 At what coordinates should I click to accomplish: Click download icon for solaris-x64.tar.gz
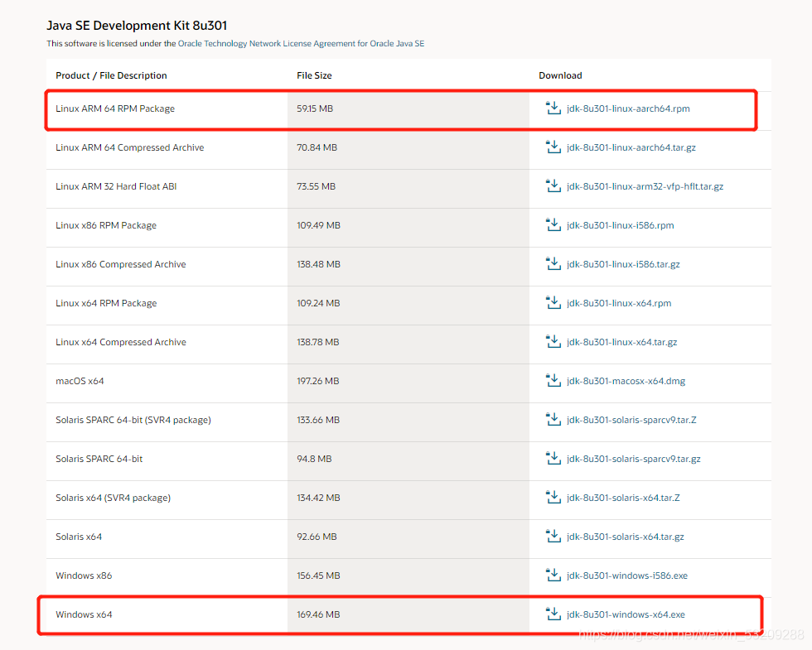point(553,536)
